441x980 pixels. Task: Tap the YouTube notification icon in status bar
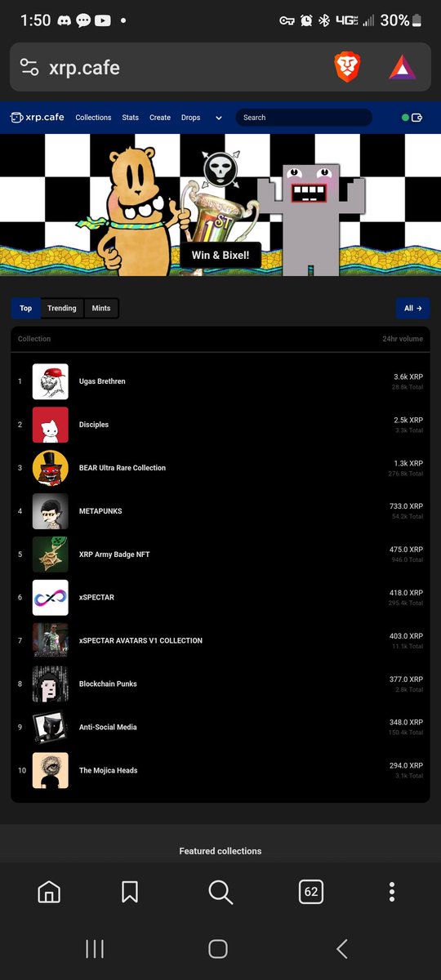click(x=103, y=20)
